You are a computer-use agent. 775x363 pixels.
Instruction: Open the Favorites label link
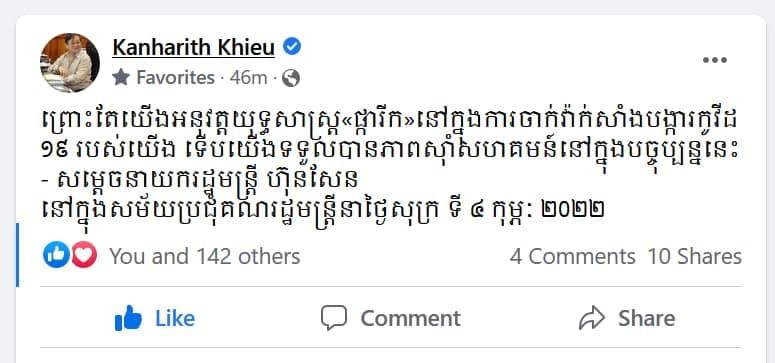[x=175, y=78]
